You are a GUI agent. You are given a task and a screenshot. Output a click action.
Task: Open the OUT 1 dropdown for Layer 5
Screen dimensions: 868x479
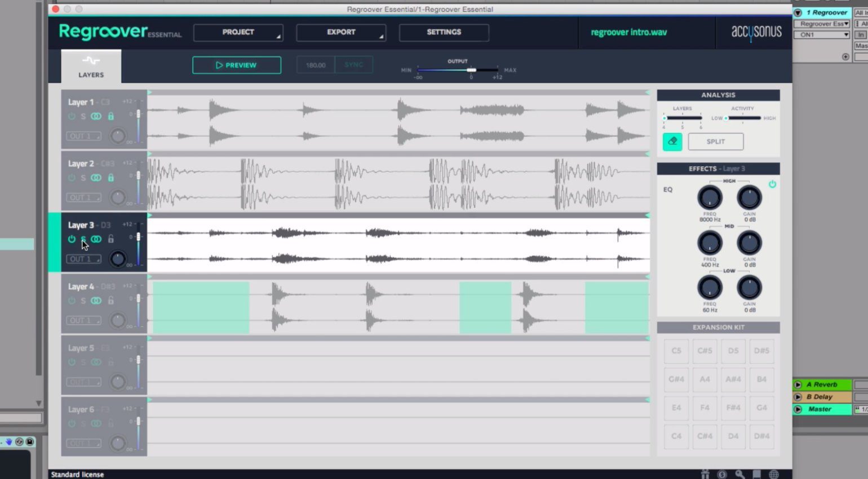pos(84,382)
